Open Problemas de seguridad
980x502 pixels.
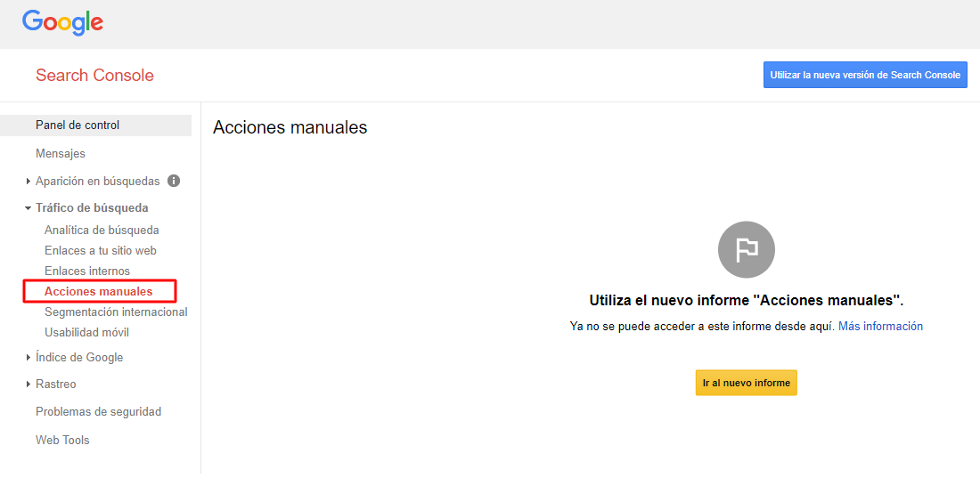point(99,412)
